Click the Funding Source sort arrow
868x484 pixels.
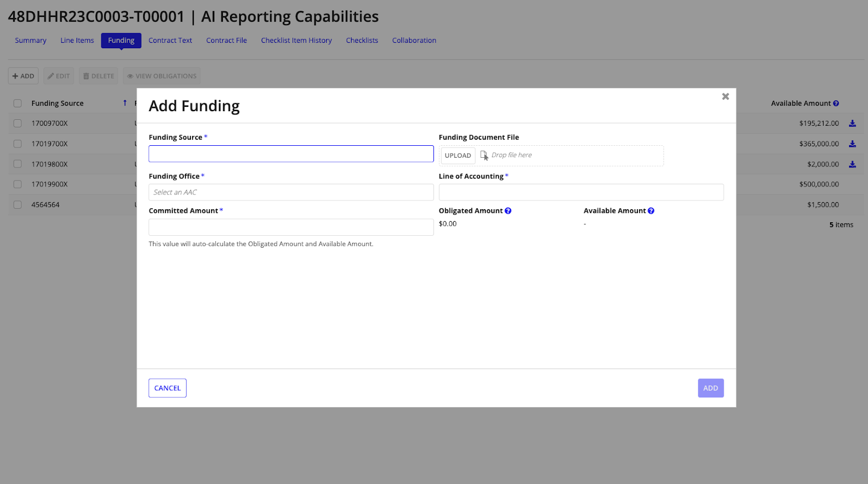tap(125, 103)
